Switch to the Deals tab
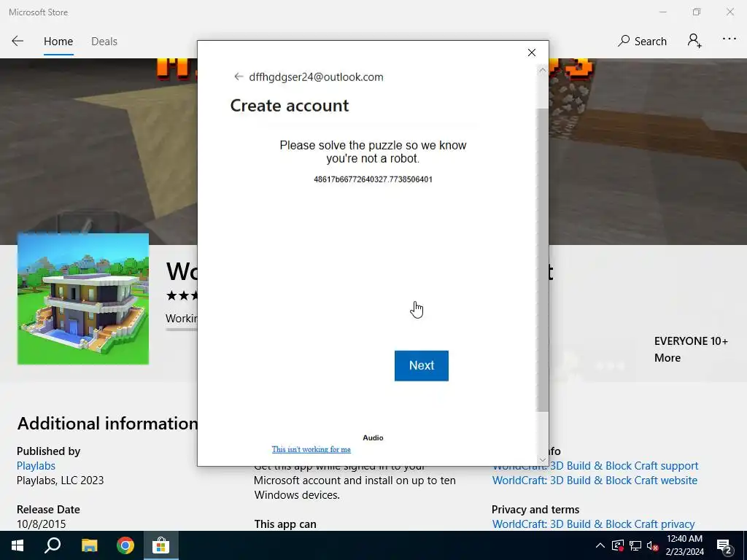This screenshot has height=560, width=747. tap(104, 42)
